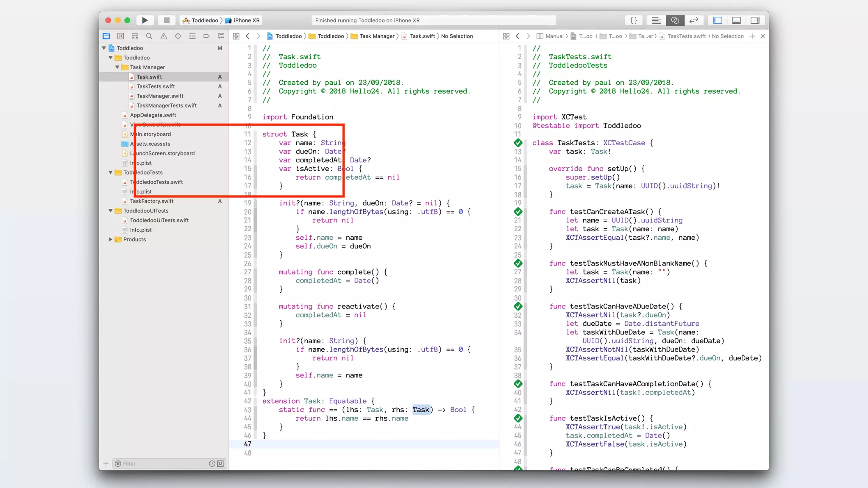Open the Breakpoint navigator icon
The image size is (868, 488).
206,36
